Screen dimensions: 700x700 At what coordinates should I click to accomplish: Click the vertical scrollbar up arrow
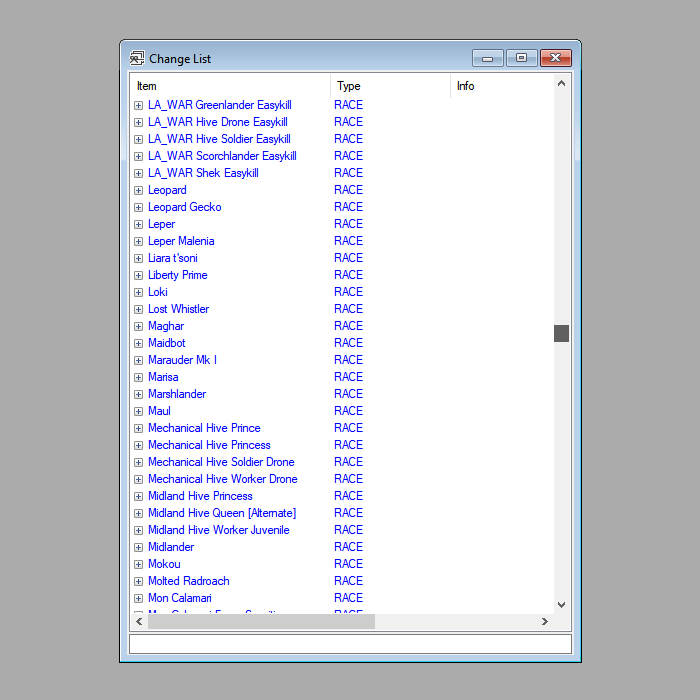click(x=562, y=83)
